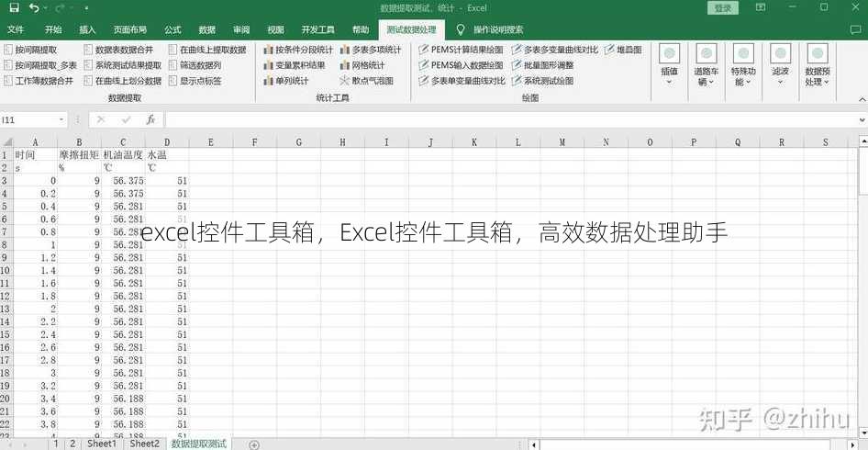Expand the formula bar
The width and height of the screenshot is (868, 450).
pos(862,119)
